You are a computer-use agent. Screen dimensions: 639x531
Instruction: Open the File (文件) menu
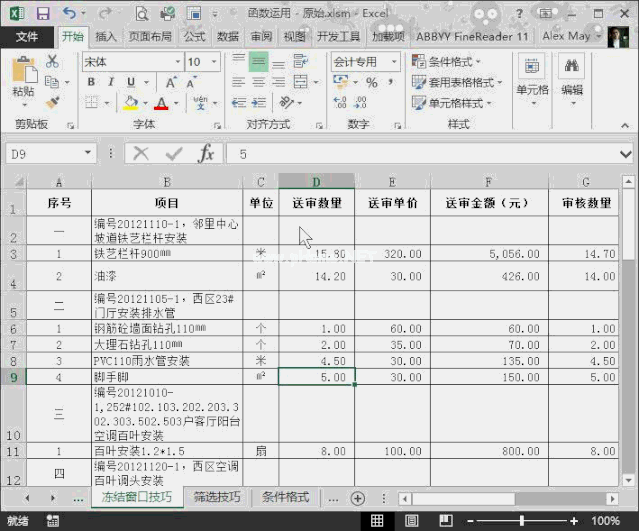[27, 37]
